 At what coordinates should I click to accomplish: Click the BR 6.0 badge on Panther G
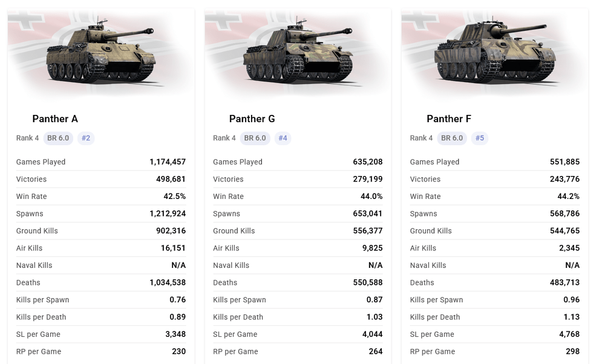click(255, 138)
